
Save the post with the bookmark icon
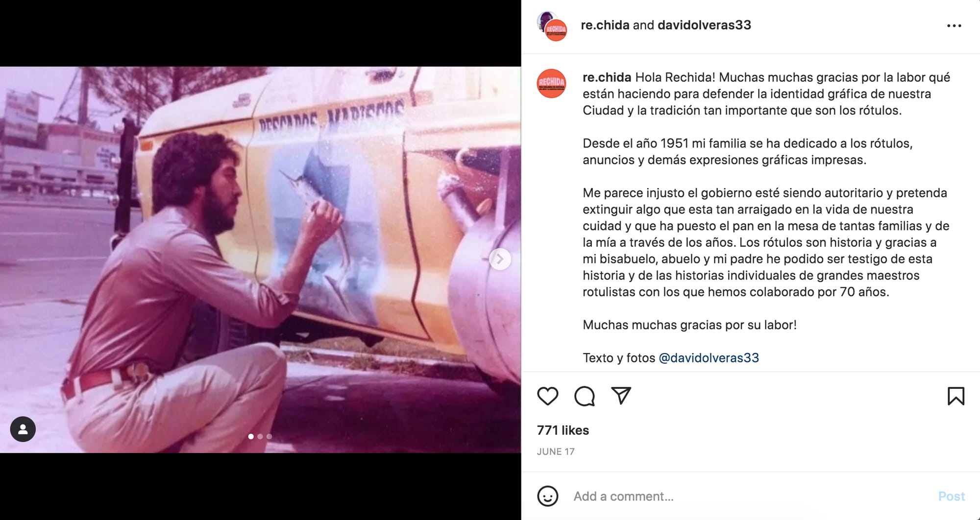[955, 396]
